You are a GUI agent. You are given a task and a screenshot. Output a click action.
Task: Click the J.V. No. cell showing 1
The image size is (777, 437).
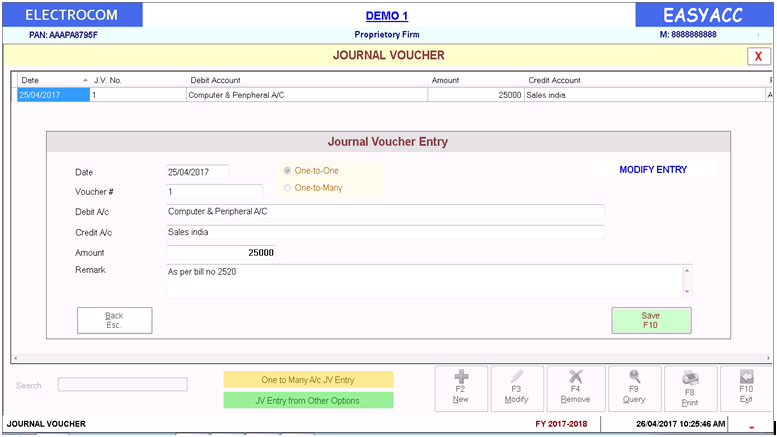(138, 95)
